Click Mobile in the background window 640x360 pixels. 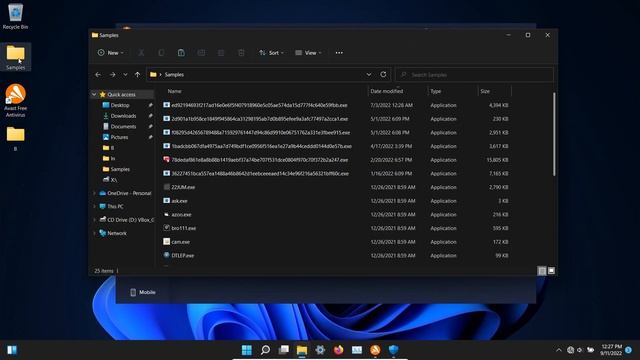(147, 292)
